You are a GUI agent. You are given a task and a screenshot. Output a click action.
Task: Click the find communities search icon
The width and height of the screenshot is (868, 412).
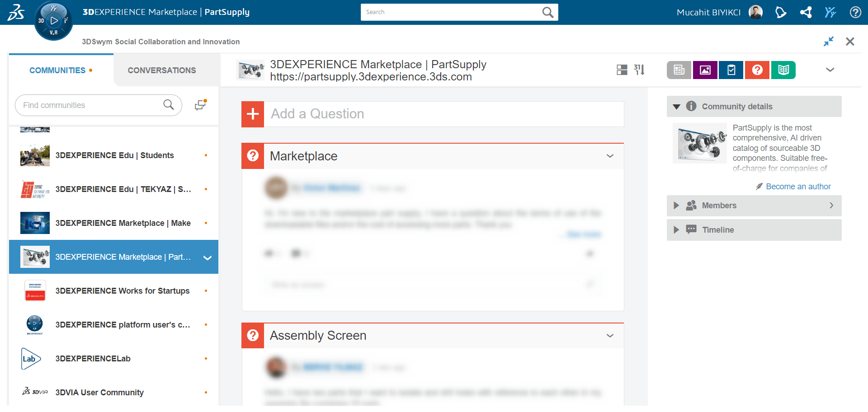[169, 105]
